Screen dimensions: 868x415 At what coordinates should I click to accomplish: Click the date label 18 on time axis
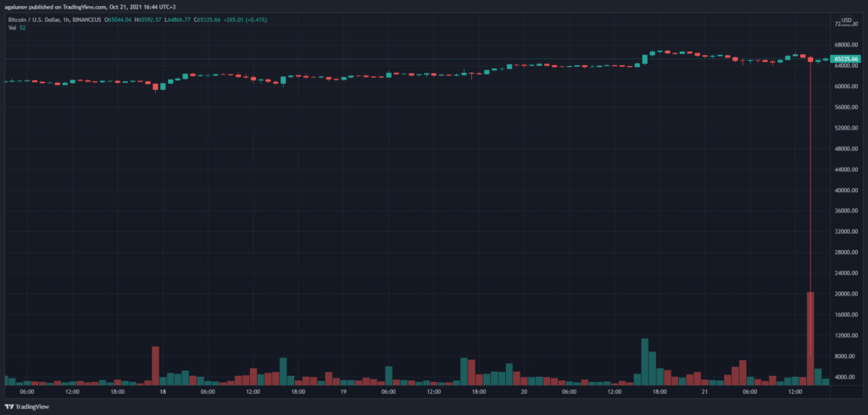click(162, 392)
